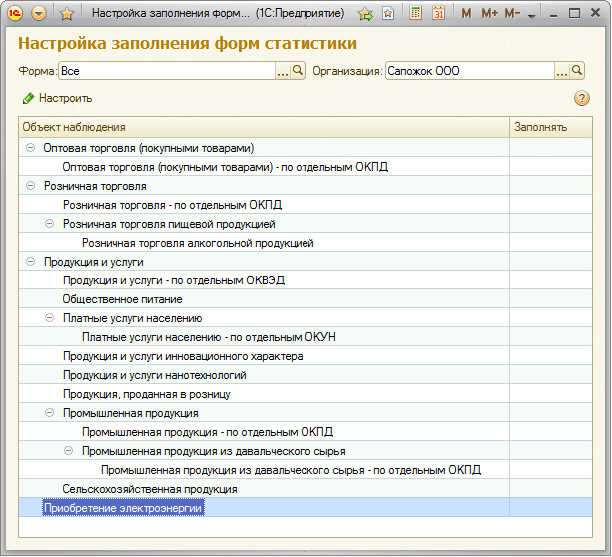Open the 1C main menu dropdown button
The height and width of the screenshot is (557, 612).
39,13
